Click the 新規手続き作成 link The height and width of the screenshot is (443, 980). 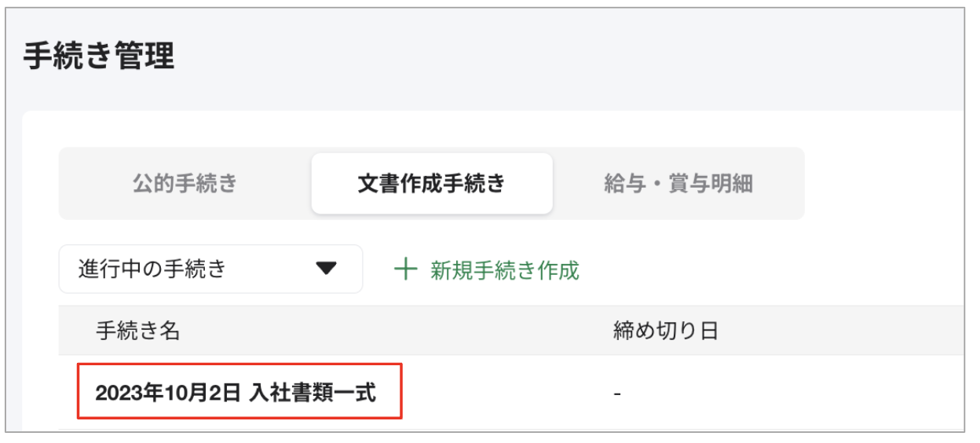click(x=504, y=270)
